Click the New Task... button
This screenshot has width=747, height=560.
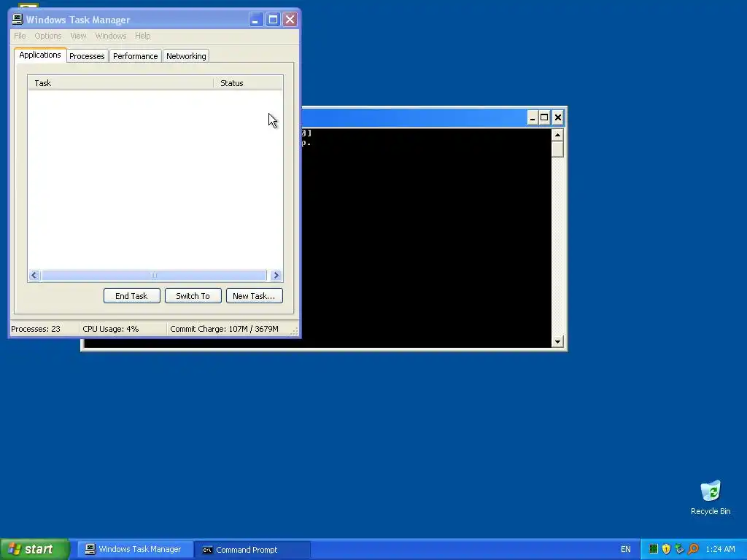(254, 296)
